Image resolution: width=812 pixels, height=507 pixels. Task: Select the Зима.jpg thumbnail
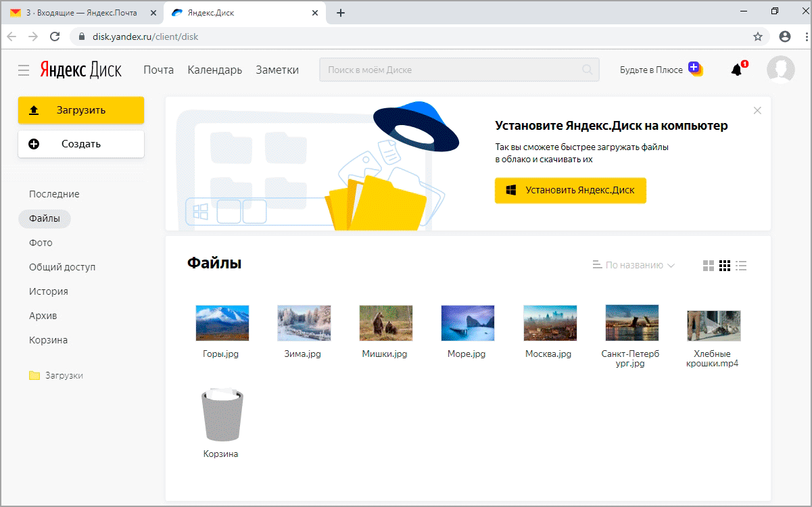(304, 322)
